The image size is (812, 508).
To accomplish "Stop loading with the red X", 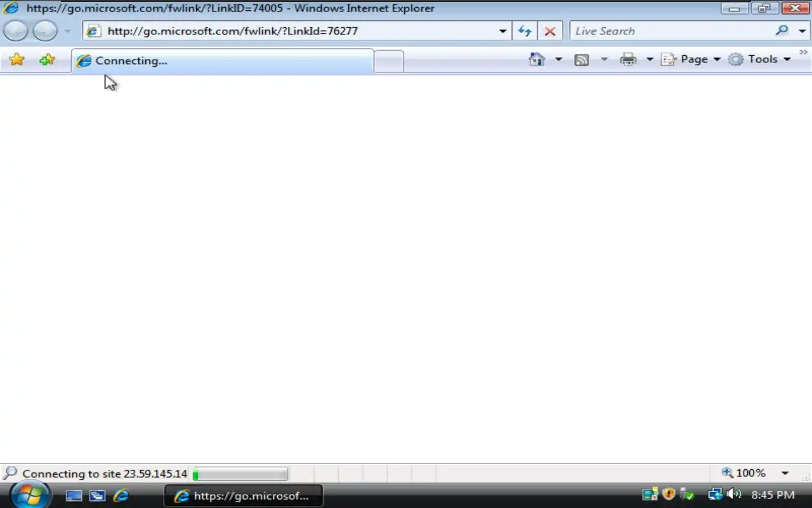I will (550, 30).
